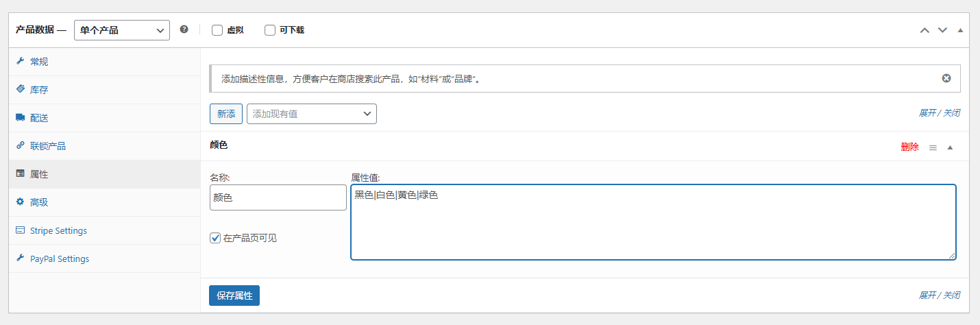Click the wrench icon beside PayPal Settings

point(20,258)
